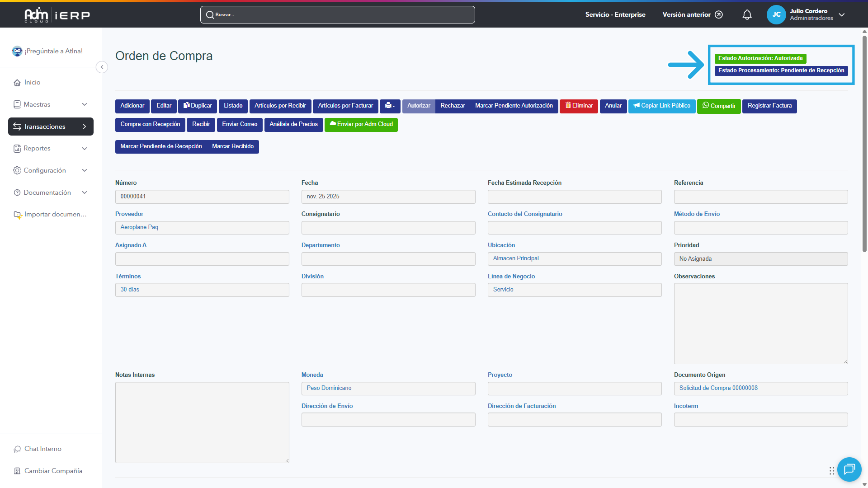Open the Solicitud de Compra 00000008 link

coord(718,388)
